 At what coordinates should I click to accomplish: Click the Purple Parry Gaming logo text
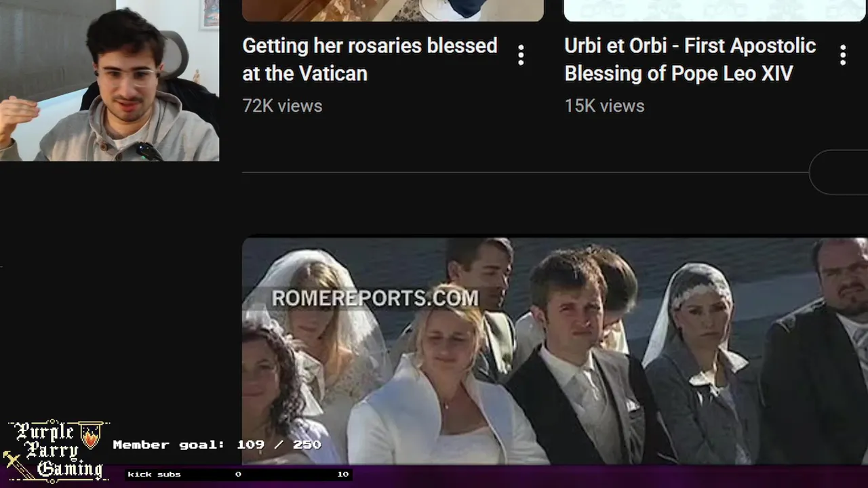pyautogui.click(x=58, y=451)
